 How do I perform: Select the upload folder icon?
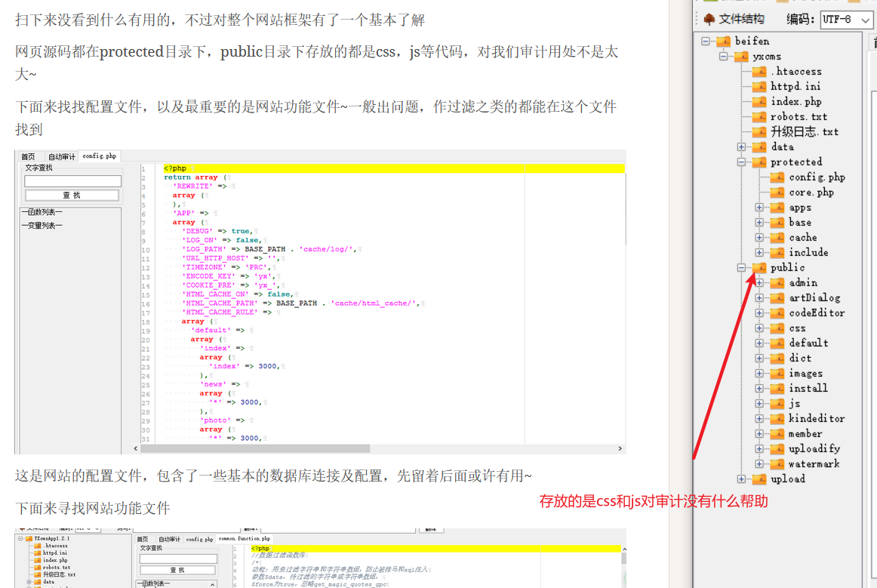[x=759, y=479]
